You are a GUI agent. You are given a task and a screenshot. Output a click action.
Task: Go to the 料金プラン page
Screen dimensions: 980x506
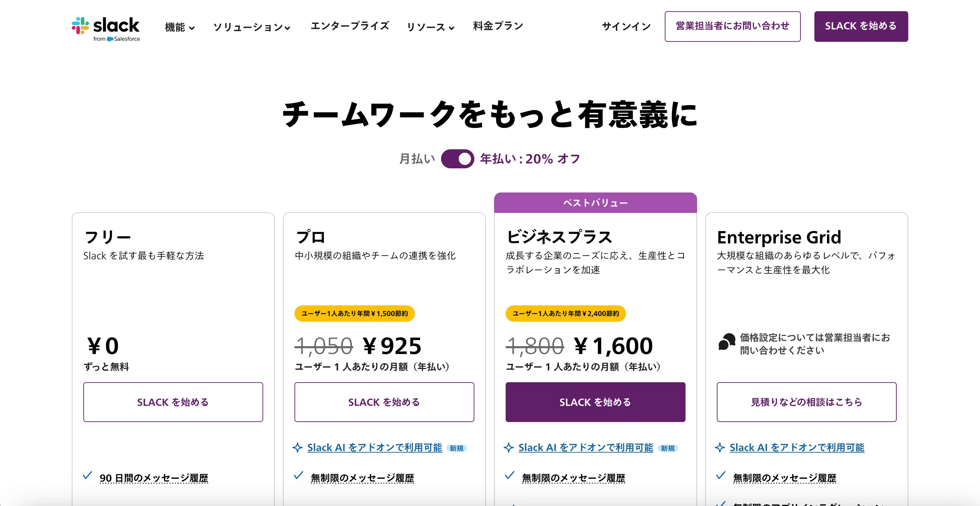498,26
